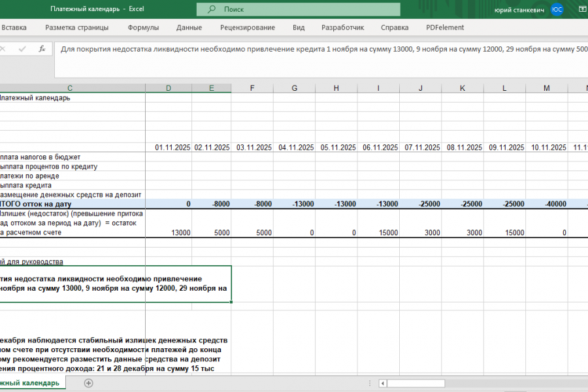This screenshot has height=392, width=588.
Task: Open the PDFelement ribbon tab
Action: click(444, 27)
